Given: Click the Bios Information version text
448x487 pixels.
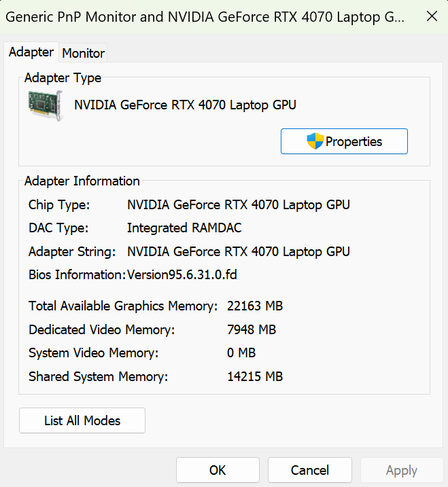Looking at the screenshot, I should (182, 275).
